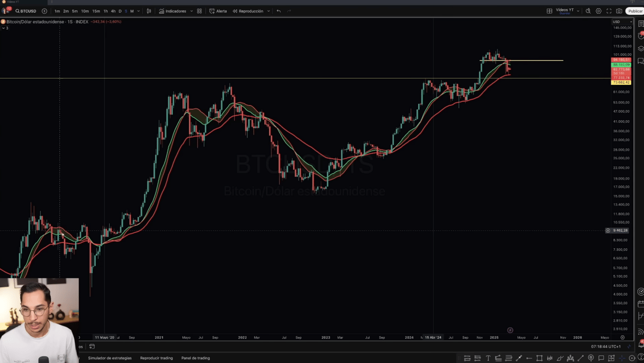644x363 pixels.
Task: Open indicator templates grid
Action: click(x=199, y=11)
